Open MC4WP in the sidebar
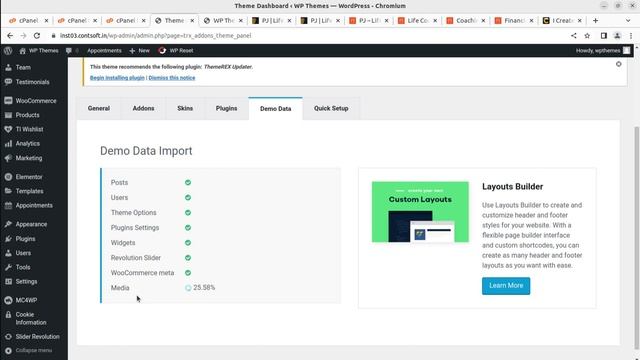 click(26, 300)
